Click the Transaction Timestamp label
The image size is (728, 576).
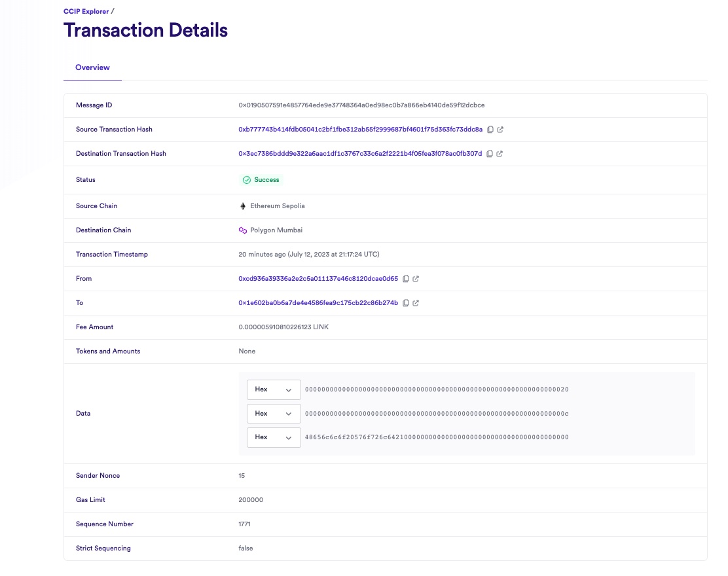[x=111, y=255]
